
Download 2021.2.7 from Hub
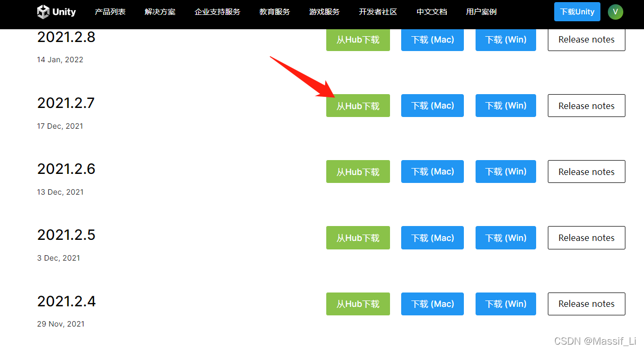point(358,106)
